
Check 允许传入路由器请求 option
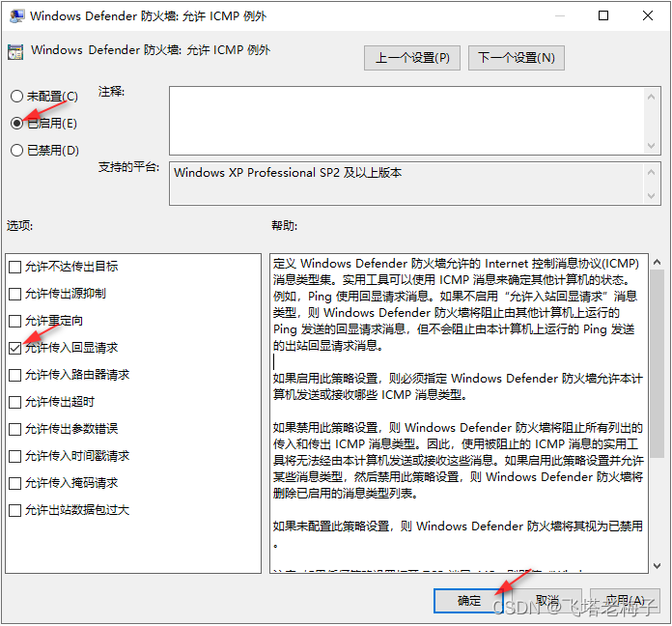15,375
